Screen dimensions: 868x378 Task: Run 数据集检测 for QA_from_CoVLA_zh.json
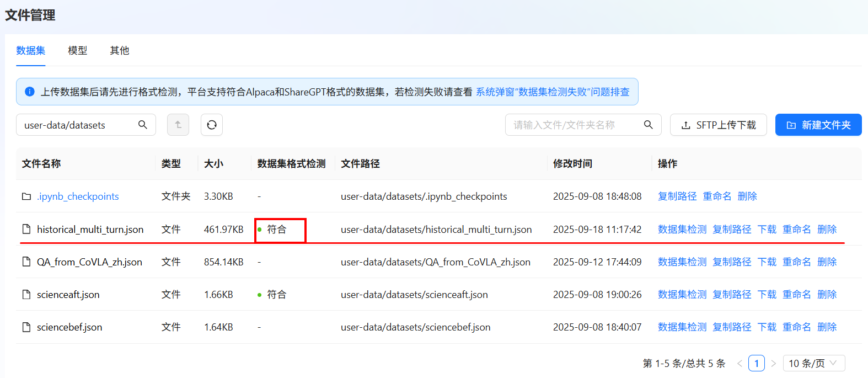[682, 262]
